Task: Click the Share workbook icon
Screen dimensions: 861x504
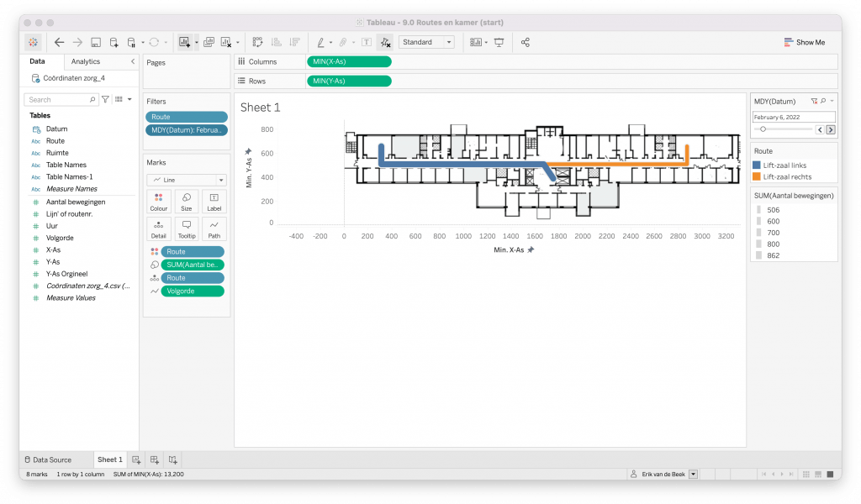Action: (x=526, y=42)
